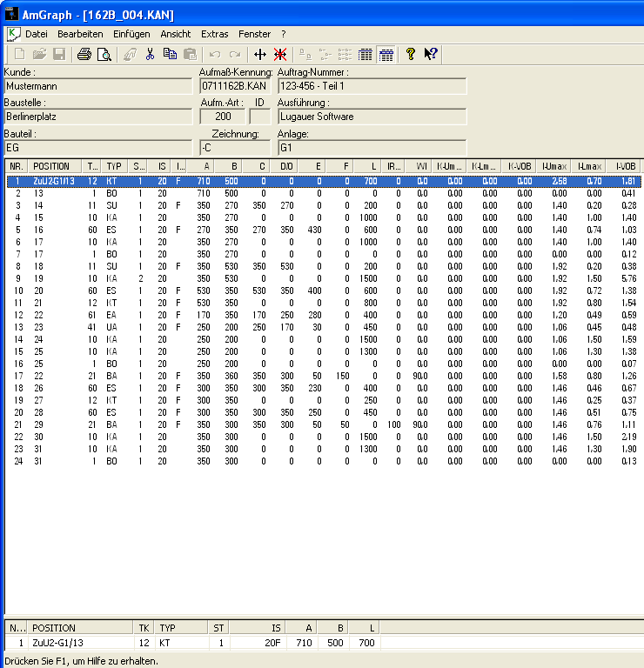This screenshot has width=644, height=668.
Task: Open the Datei menu
Action: pos(37,34)
